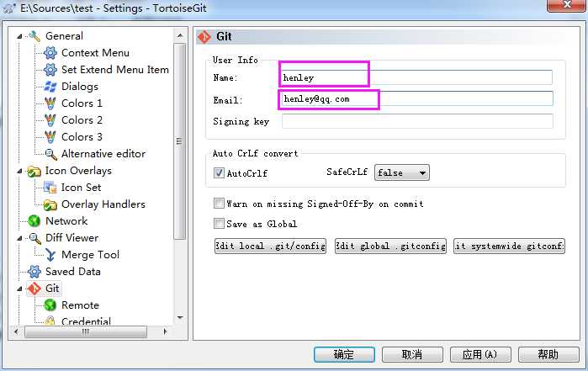Click Edit systemwide gitconfig button
The width and height of the screenshot is (588, 371).
tap(509, 246)
